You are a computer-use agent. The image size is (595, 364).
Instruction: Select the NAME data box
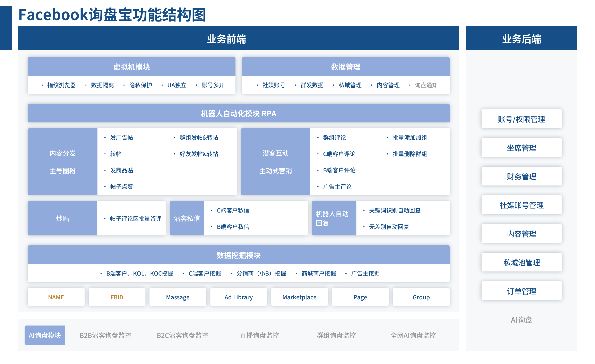pos(56,297)
